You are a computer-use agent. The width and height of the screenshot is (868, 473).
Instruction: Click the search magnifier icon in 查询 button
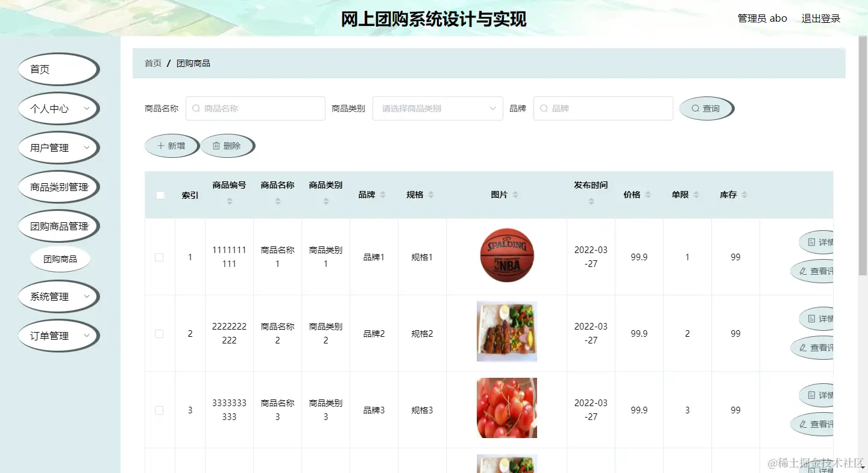click(x=696, y=108)
